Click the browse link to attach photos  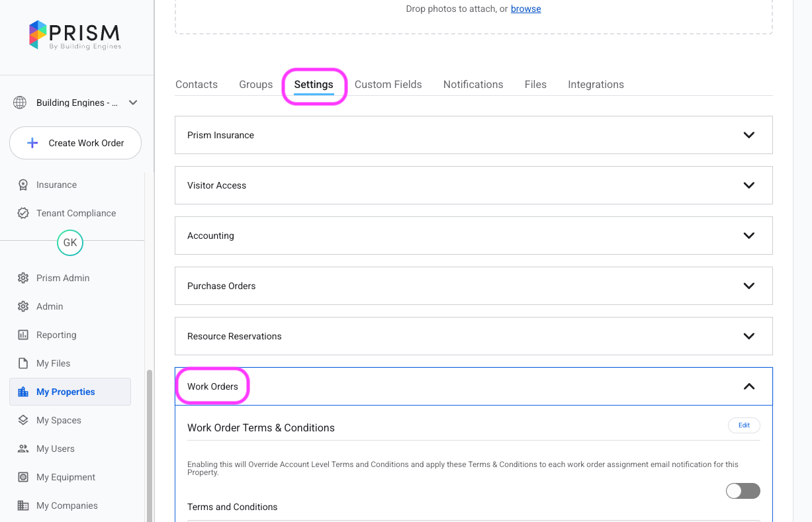[525, 9]
